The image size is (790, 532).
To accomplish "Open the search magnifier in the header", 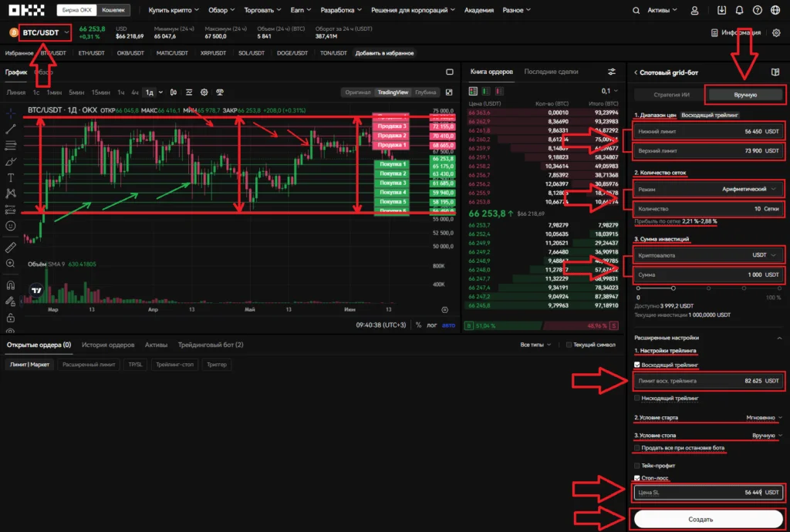I will (636, 10).
